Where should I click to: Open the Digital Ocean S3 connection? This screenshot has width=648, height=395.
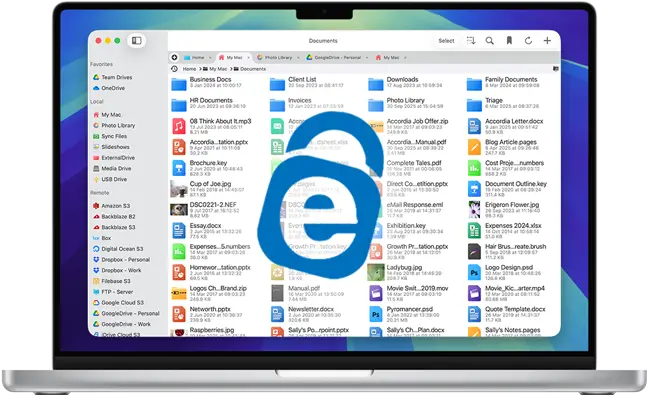[x=118, y=249]
